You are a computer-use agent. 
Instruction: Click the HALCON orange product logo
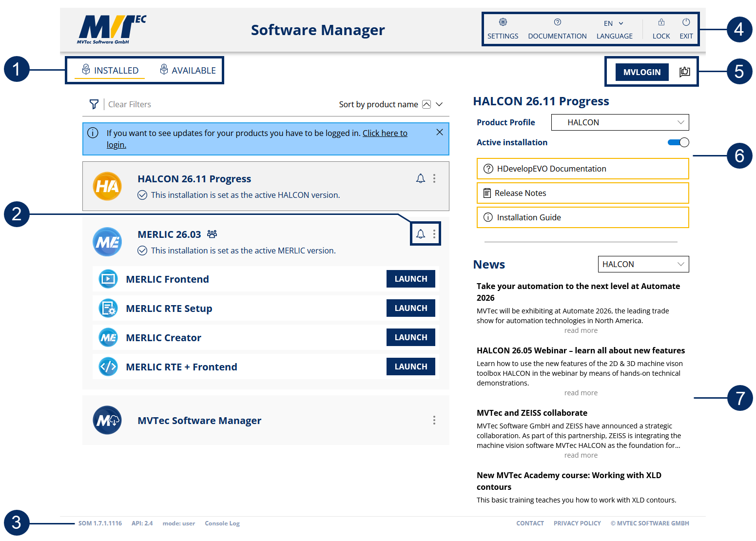pos(107,186)
